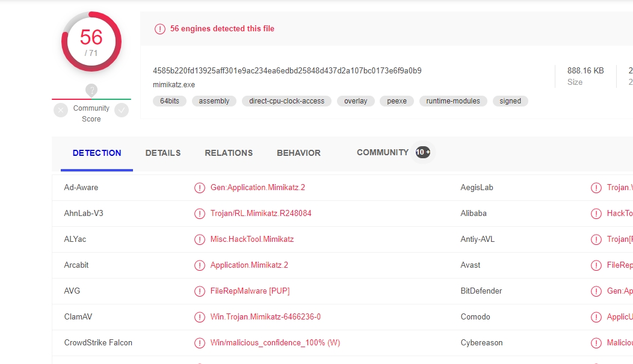Open the RELATIONS tab

click(229, 153)
